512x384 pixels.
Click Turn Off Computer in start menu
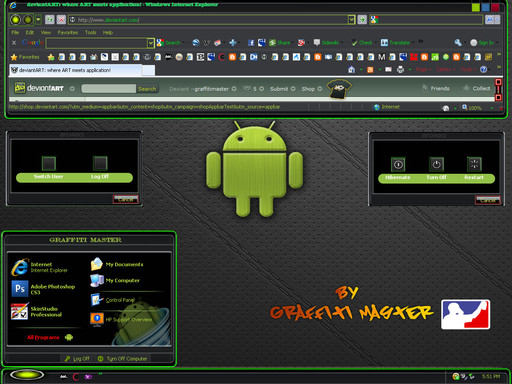click(123, 359)
